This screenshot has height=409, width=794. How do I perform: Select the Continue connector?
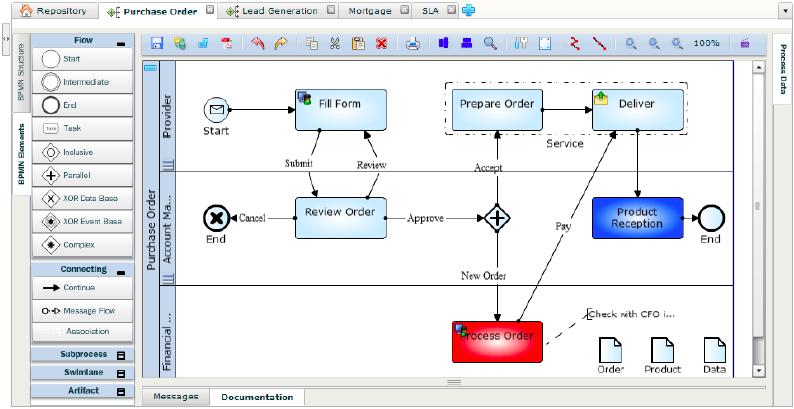point(83,288)
